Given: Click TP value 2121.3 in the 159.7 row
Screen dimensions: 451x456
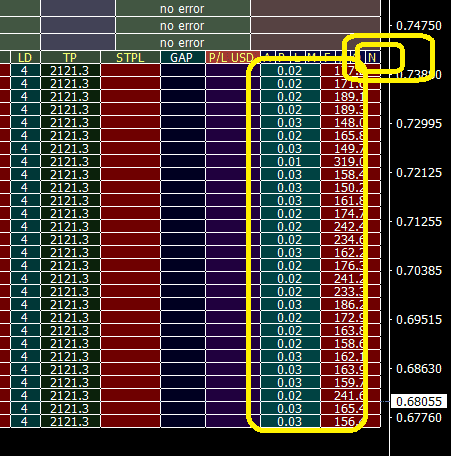Looking at the screenshot, I should point(70,383).
